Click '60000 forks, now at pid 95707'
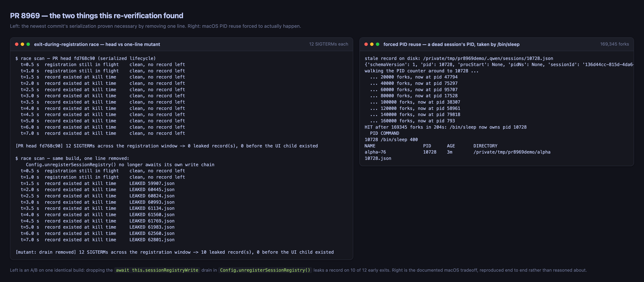 (x=414, y=89)
